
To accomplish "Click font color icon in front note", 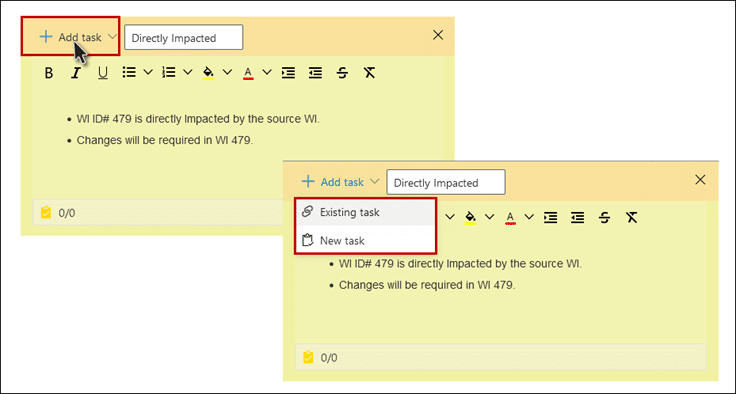I will coord(511,218).
